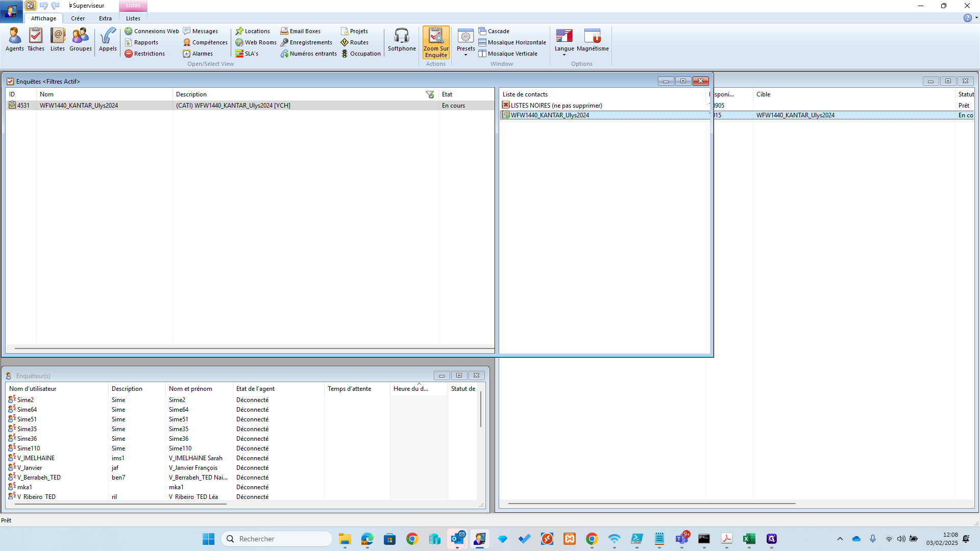Open the Appels view
This screenshot has width=980, height=551.
(108, 40)
